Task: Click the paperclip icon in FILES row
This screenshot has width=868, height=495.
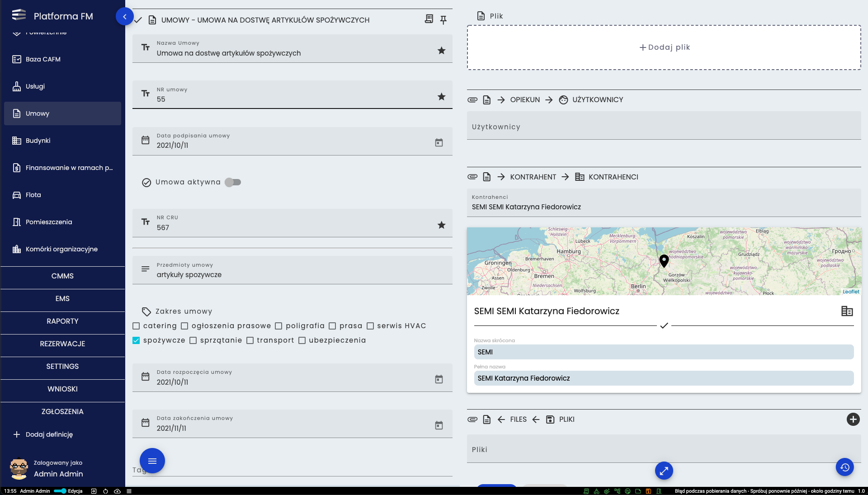Action: 472,420
